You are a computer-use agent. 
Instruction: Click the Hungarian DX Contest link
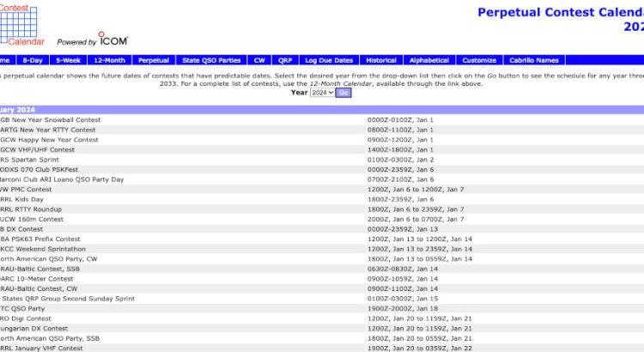[33, 329]
